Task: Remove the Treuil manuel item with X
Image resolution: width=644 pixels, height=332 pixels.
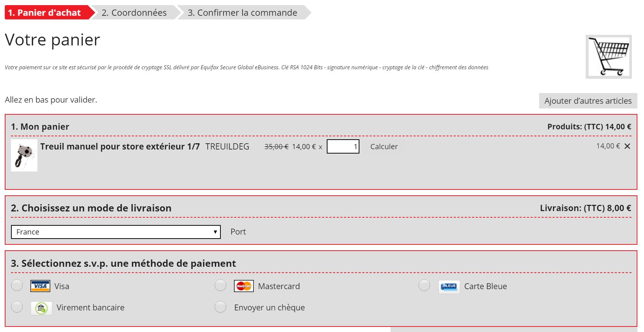Action: (x=627, y=146)
